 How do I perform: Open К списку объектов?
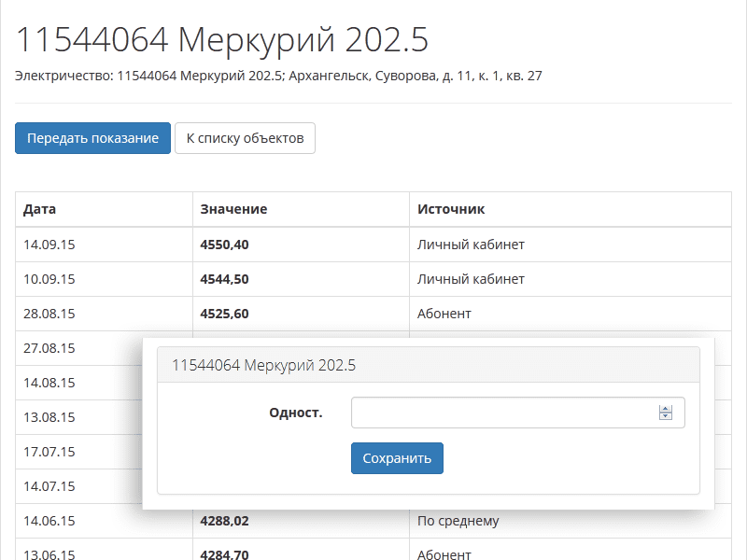(245, 138)
